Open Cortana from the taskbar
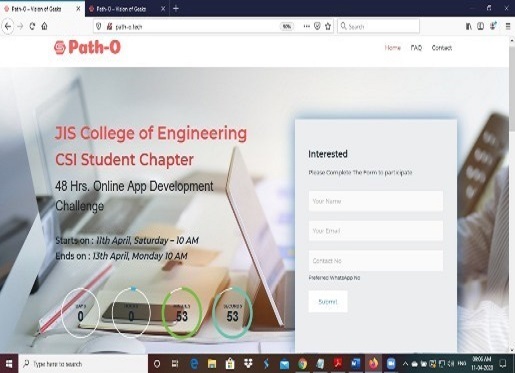The width and height of the screenshot is (515, 373). click(157, 364)
